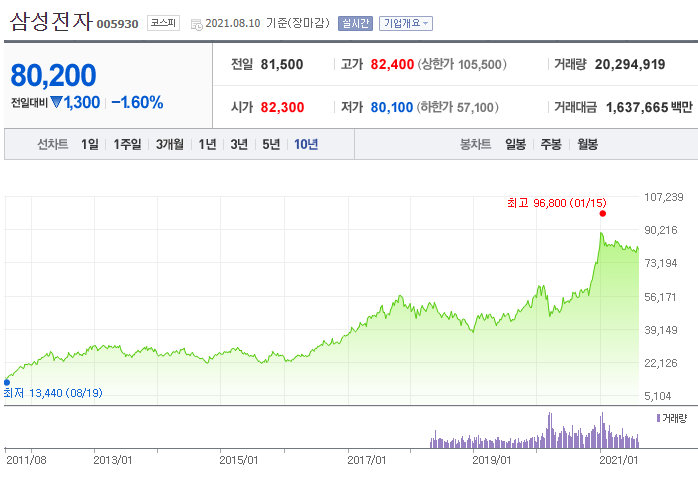Click the 코스피 market label badge
698x478 pixels.
pos(163,23)
